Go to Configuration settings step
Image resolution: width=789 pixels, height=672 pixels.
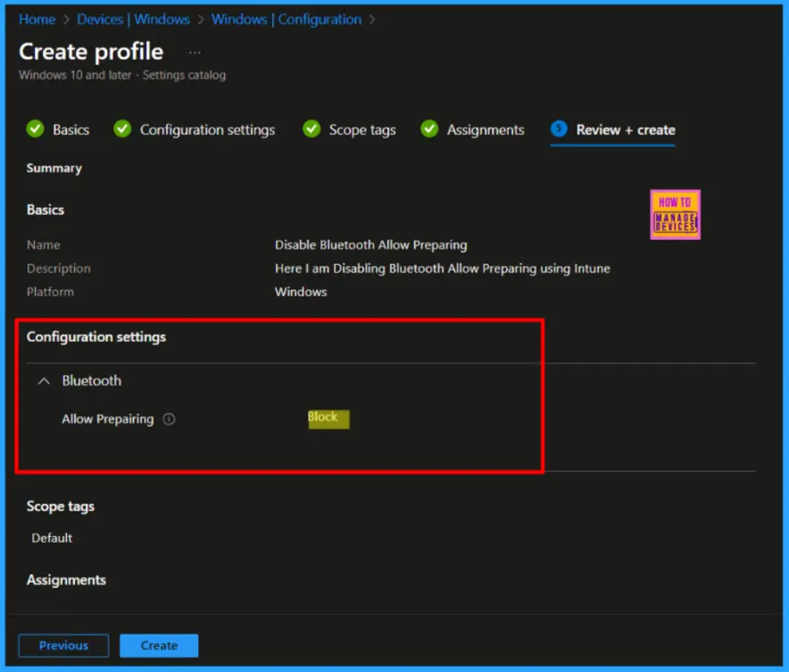207,129
